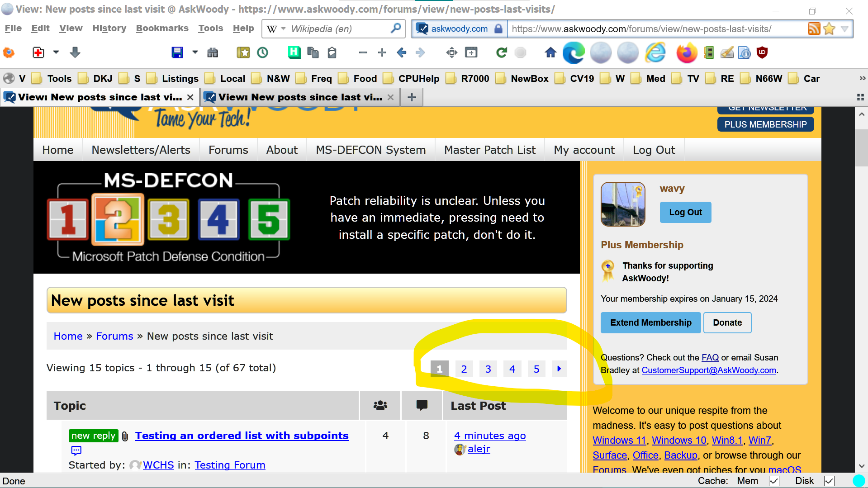Open the Bookmarks menu
Screen dimensions: 868x488
click(x=162, y=28)
